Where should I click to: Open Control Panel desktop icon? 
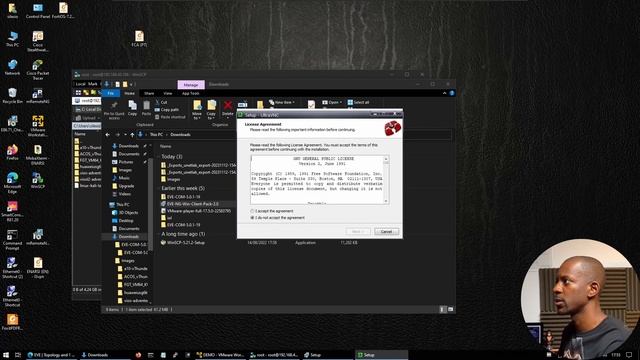click(x=38, y=11)
